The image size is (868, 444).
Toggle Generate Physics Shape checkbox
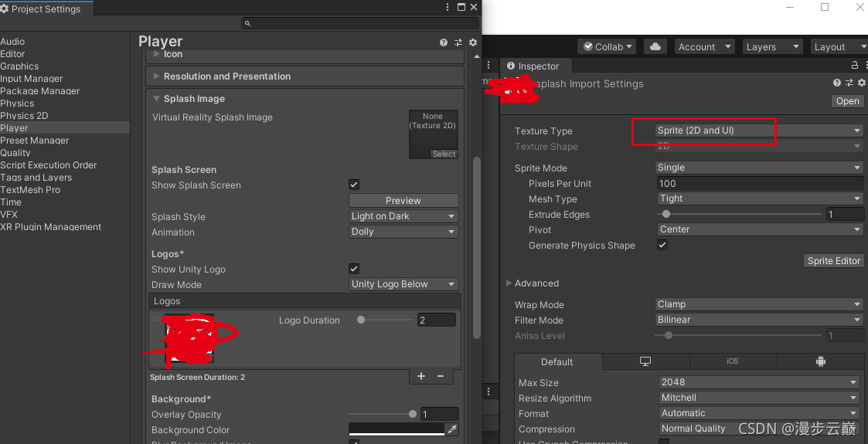point(662,245)
